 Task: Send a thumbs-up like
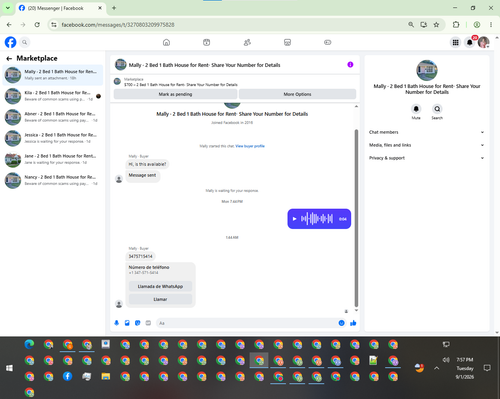click(353, 323)
